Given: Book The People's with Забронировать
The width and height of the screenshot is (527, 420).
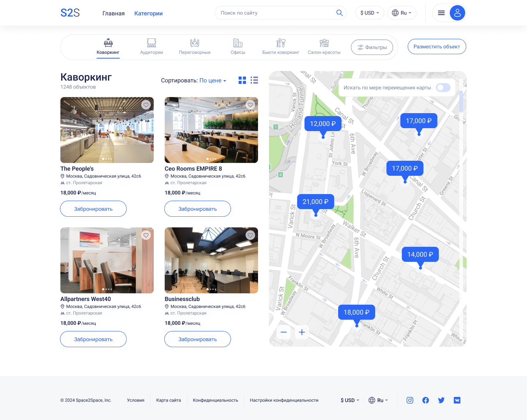Looking at the screenshot, I should [x=93, y=209].
